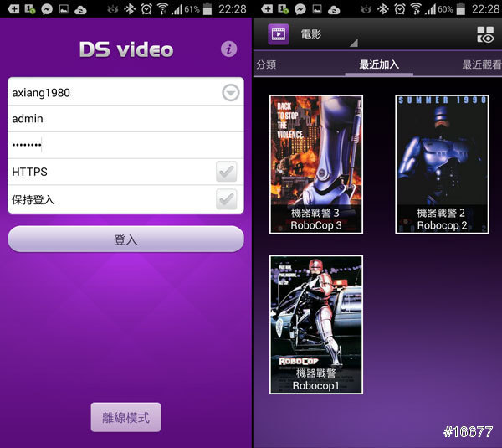
Task: Tap the Bluetooth icon in right status bar
Action: (382, 9)
